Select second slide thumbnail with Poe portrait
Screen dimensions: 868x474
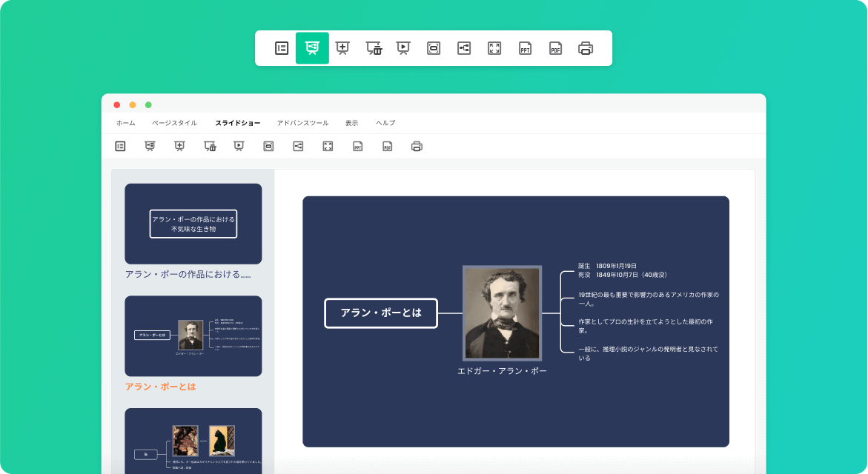tap(193, 336)
